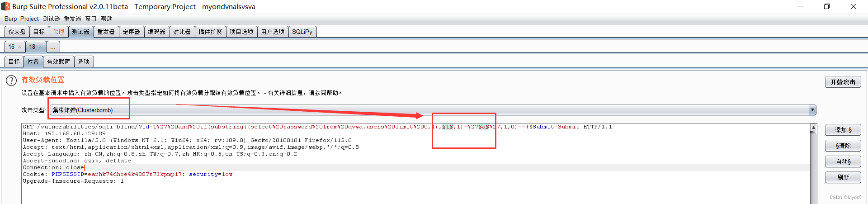868x204 pixels.
Task: Restore down the Burp Suite window
Action: click(x=827, y=6)
